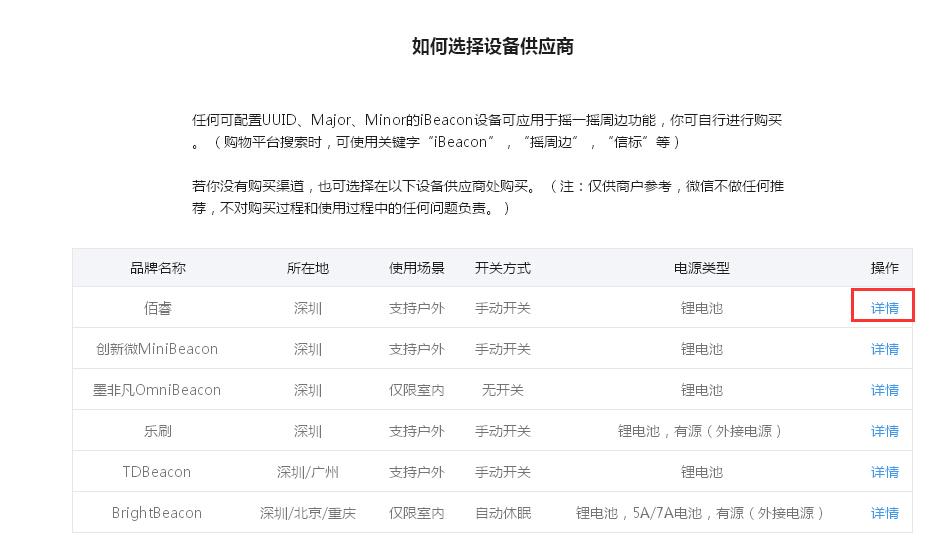This screenshot has width=943, height=533.
Task: Select the 佰睿 brand name cell
Action: pos(158,308)
